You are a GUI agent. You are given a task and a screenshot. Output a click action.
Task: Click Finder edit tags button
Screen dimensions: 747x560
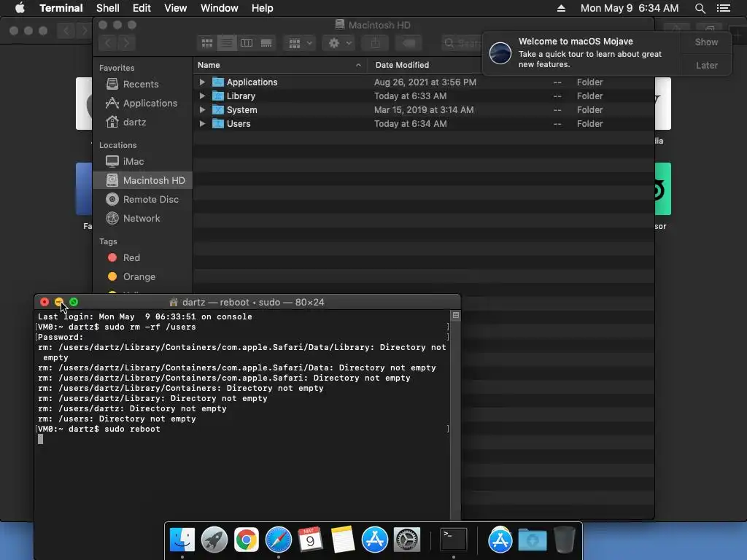click(x=409, y=43)
